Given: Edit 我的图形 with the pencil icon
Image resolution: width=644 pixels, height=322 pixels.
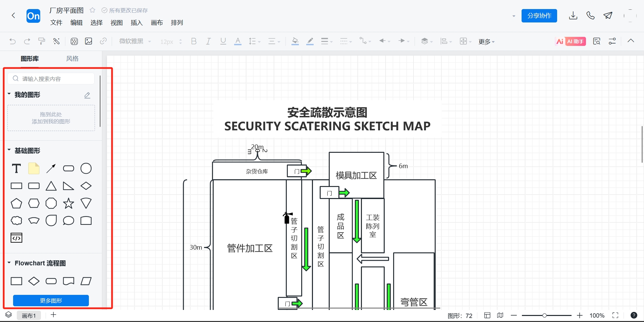Looking at the screenshot, I should click(x=87, y=95).
